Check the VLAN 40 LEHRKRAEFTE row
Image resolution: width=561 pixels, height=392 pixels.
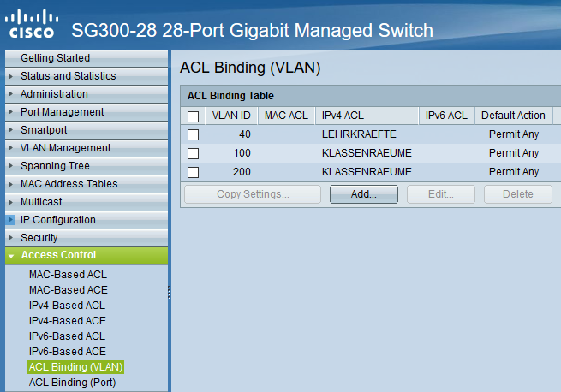[x=194, y=135]
